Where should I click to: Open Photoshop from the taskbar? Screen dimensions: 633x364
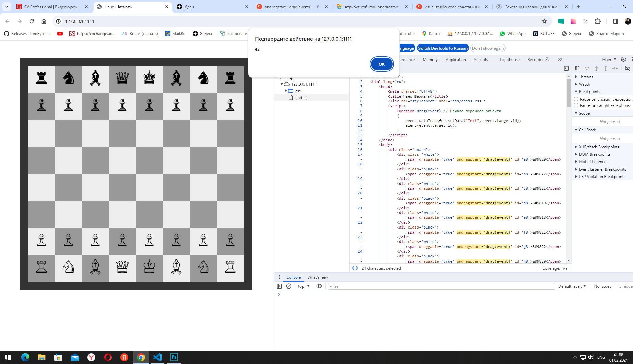pyautogui.click(x=174, y=357)
